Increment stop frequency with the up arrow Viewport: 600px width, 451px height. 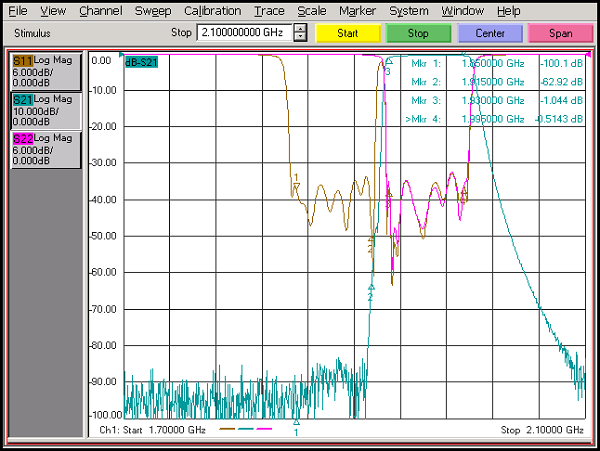click(301, 28)
